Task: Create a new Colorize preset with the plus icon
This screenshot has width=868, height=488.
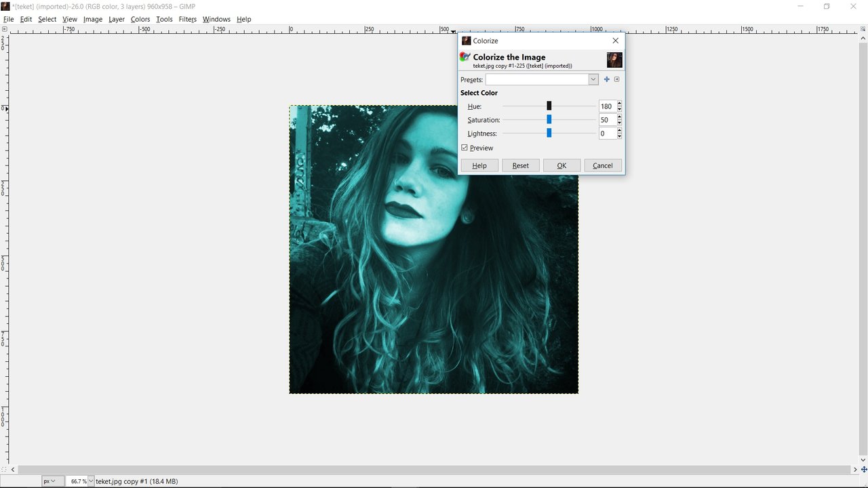Action: pos(606,79)
